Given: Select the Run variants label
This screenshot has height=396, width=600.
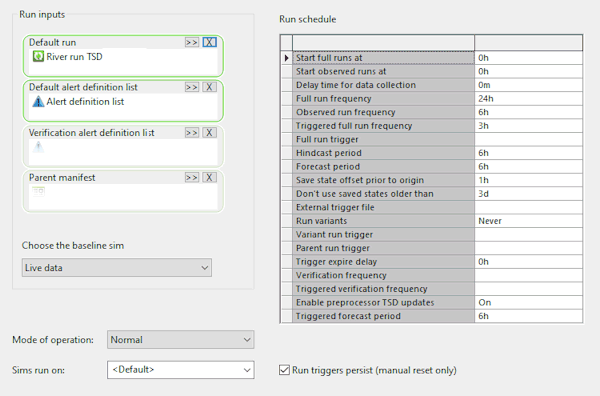Looking at the screenshot, I should point(383,221).
